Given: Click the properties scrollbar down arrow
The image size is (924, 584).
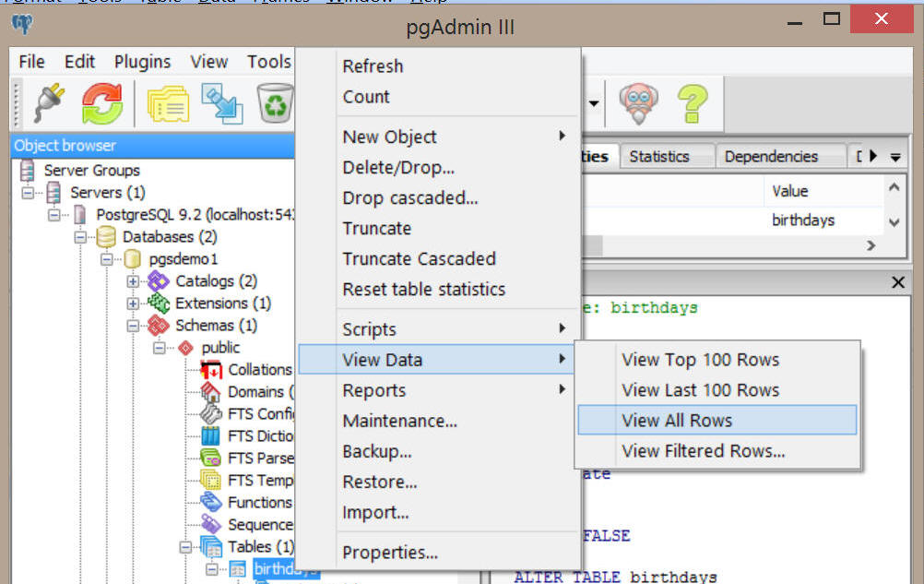Looking at the screenshot, I should [x=894, y=222].
